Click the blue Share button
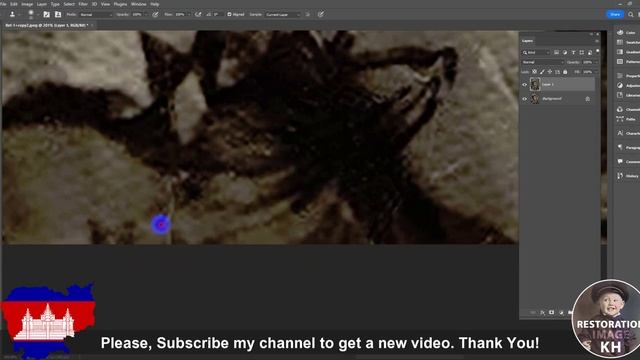Screen dimensions: 640x360 (x=615, y=14)
